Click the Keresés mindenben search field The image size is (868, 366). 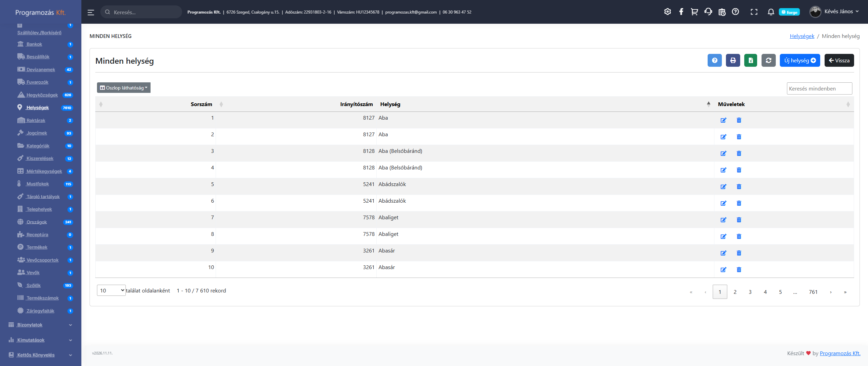[x=819, y=88]
